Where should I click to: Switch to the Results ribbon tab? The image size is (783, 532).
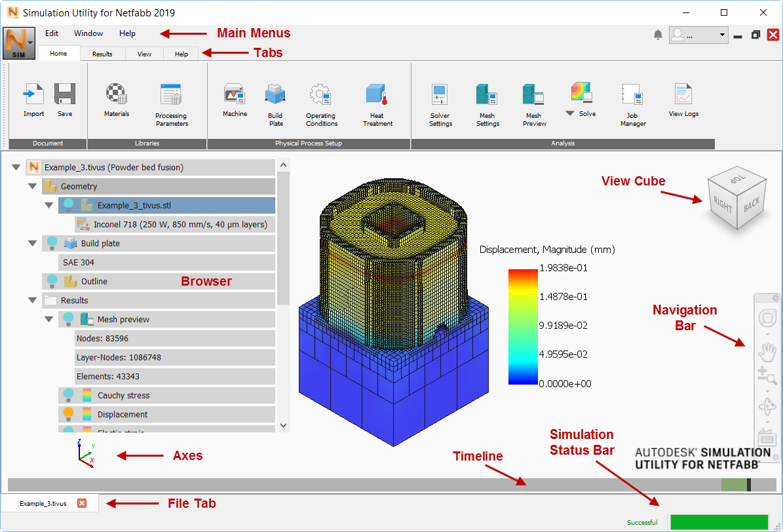coord(102,54)
